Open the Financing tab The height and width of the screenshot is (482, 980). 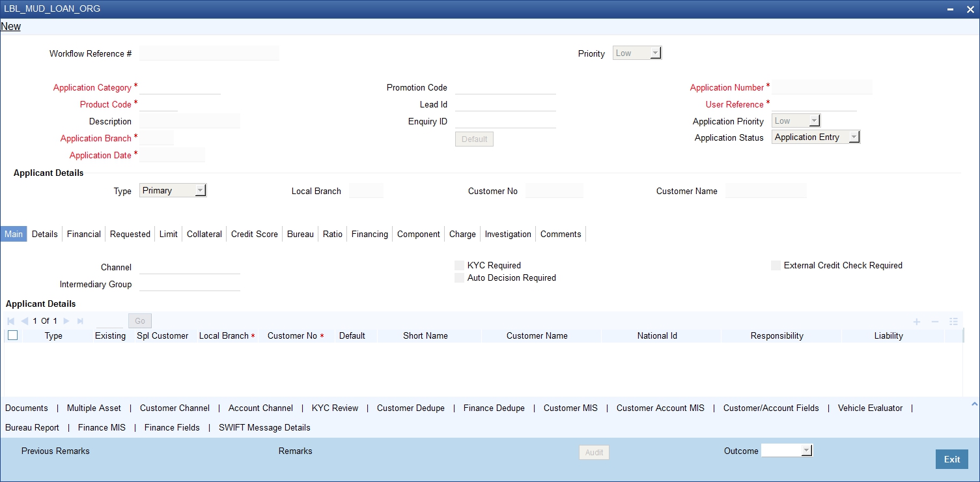pyautogui.click(x=370, y=234)
